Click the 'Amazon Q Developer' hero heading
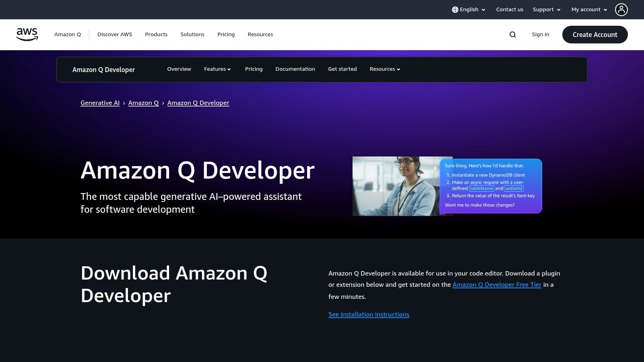Viewport: 644px width, 362px height. (198, 171)
